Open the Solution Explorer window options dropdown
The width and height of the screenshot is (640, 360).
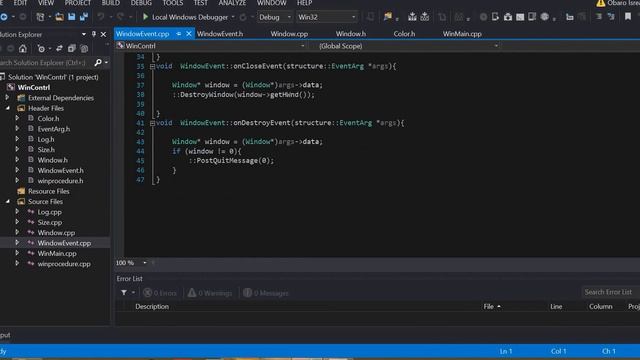[x=84, y=34]
